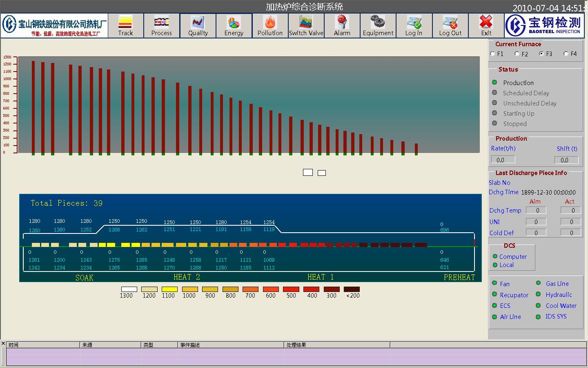The width and height of the screenshot is (588, 368).
Task: Click Total Pieces: 39 text
Action: click(67, 203)
